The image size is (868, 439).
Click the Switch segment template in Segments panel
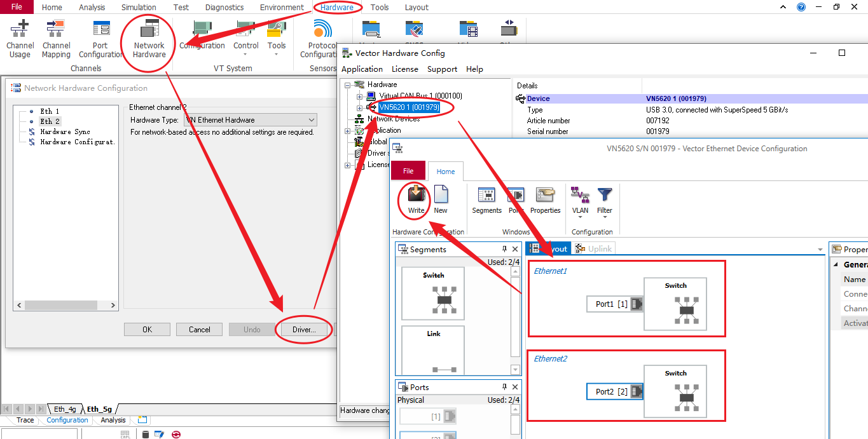click(433, 293)
